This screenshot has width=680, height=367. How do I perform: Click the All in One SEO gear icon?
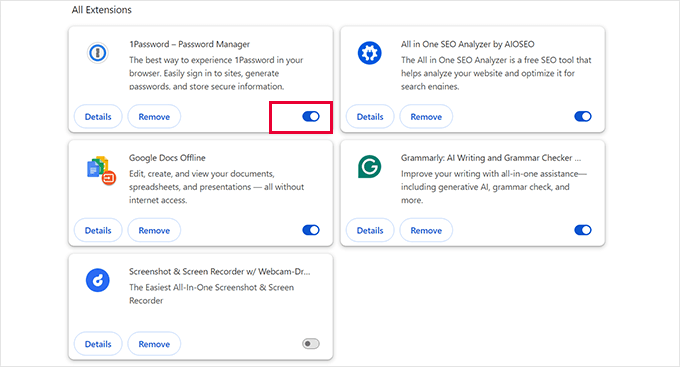click(369, 53)
